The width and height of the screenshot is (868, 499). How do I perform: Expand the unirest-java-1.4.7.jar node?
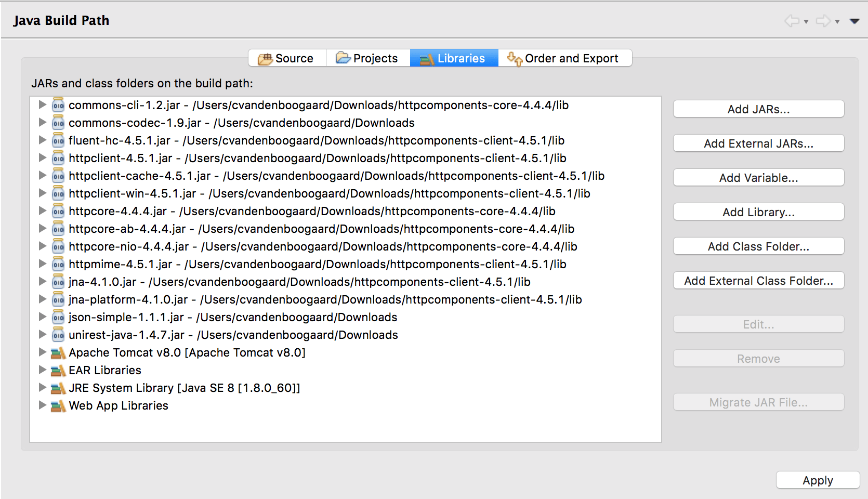pyautogui.click(x=43, y=334)
